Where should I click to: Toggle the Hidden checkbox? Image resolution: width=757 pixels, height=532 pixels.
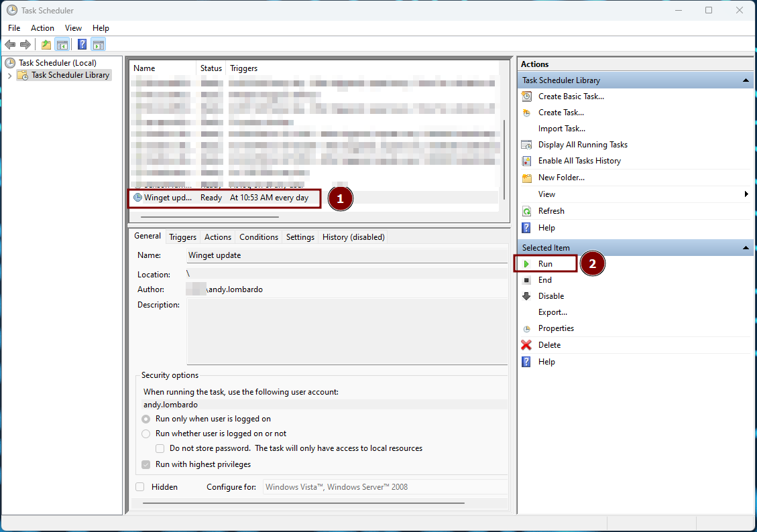click(x=140, y=487)
